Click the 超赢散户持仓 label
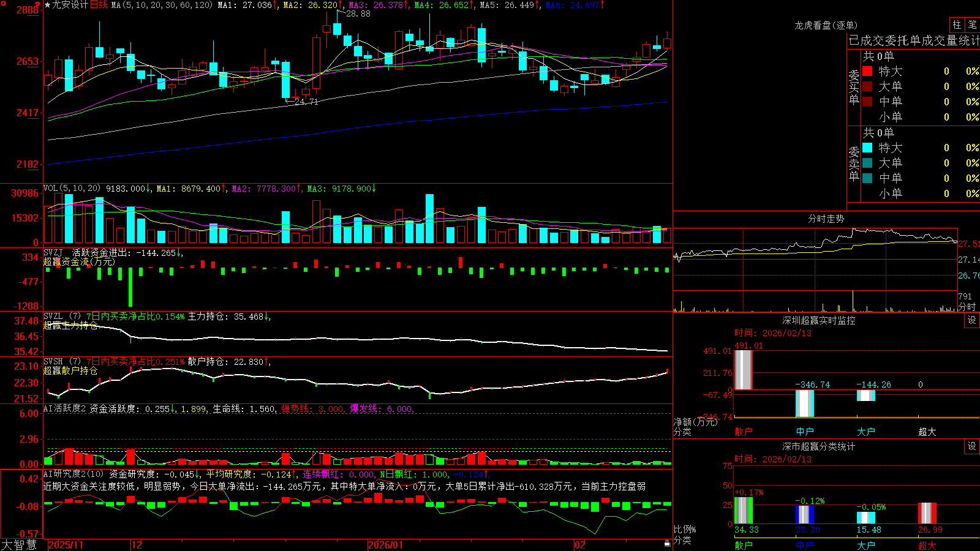Image resolution: width=980 pixels, height=551 pixels. (x=70, y=370)
